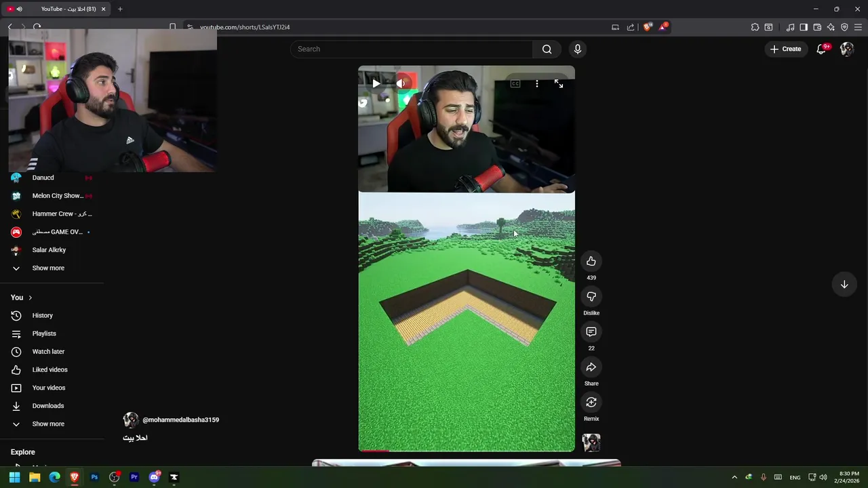Reload the page
The image size is (868, 488).
37,27
